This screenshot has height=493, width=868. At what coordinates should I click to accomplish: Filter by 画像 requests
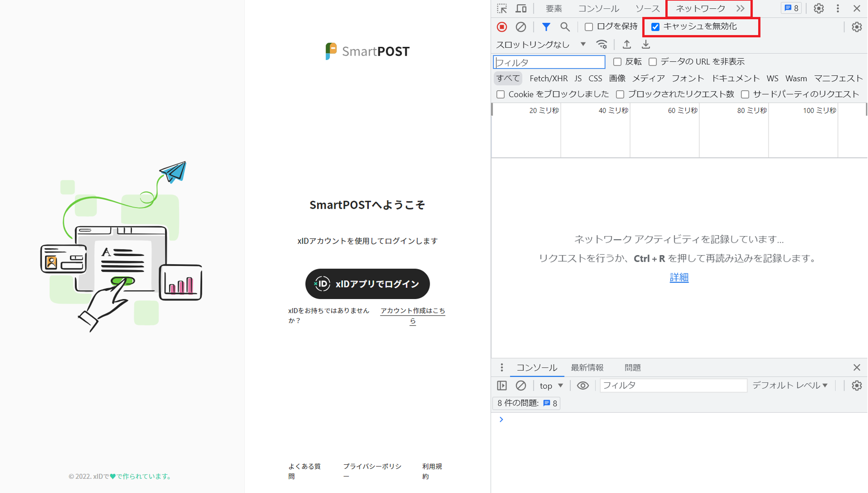[617, 78]
